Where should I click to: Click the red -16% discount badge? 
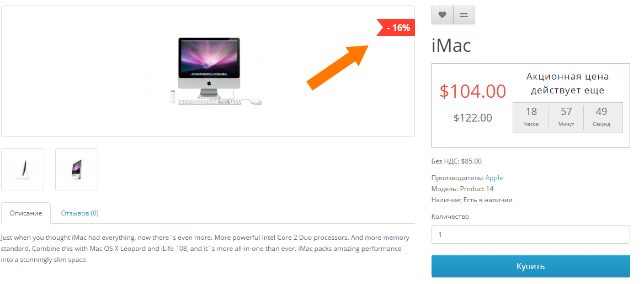coord(396,28)
